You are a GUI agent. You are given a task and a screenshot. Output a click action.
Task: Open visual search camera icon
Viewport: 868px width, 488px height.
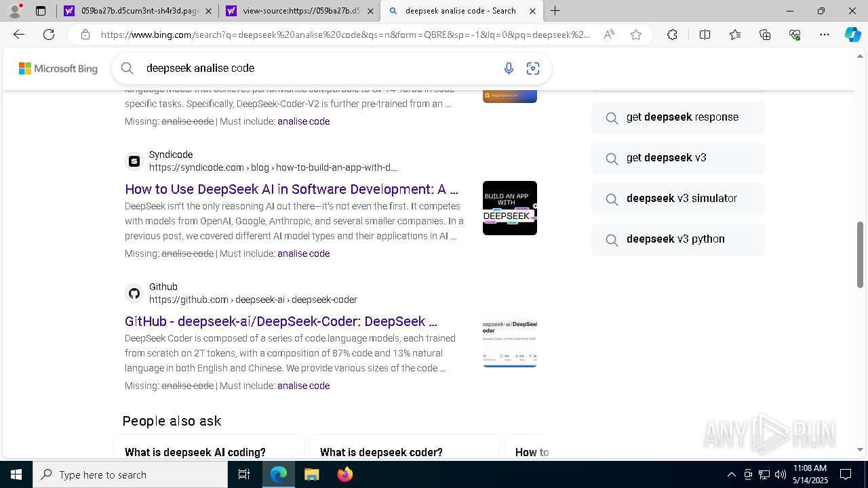[533, 68]
